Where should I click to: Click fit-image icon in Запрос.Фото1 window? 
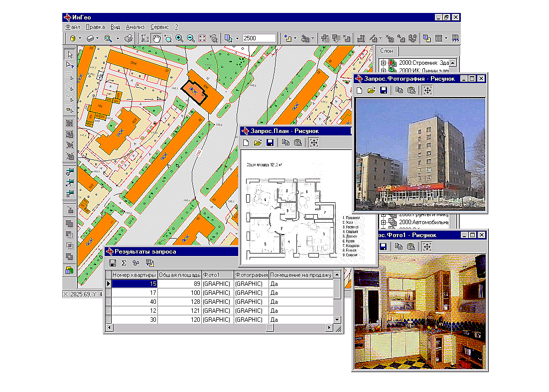pos(427,247)
